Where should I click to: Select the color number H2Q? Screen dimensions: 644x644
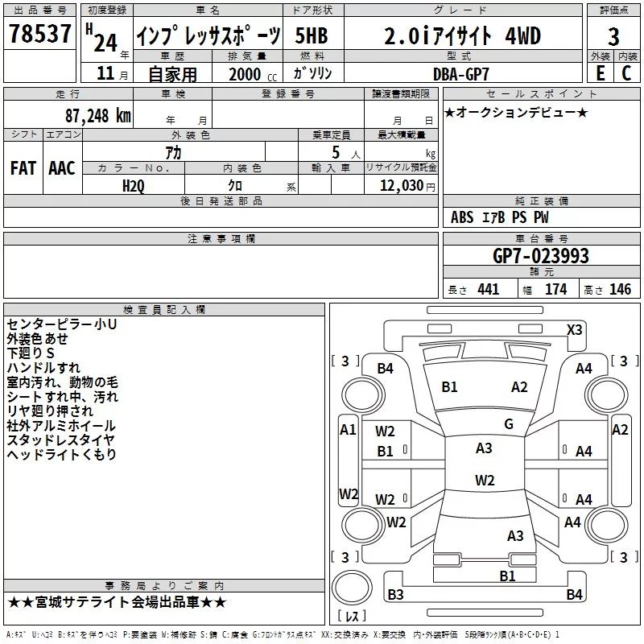pos(134,186)
